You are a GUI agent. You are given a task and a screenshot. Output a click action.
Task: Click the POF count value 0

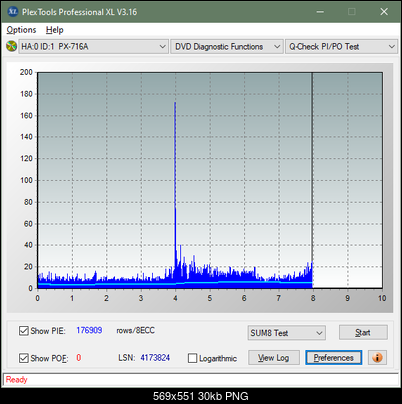(79, 358)
